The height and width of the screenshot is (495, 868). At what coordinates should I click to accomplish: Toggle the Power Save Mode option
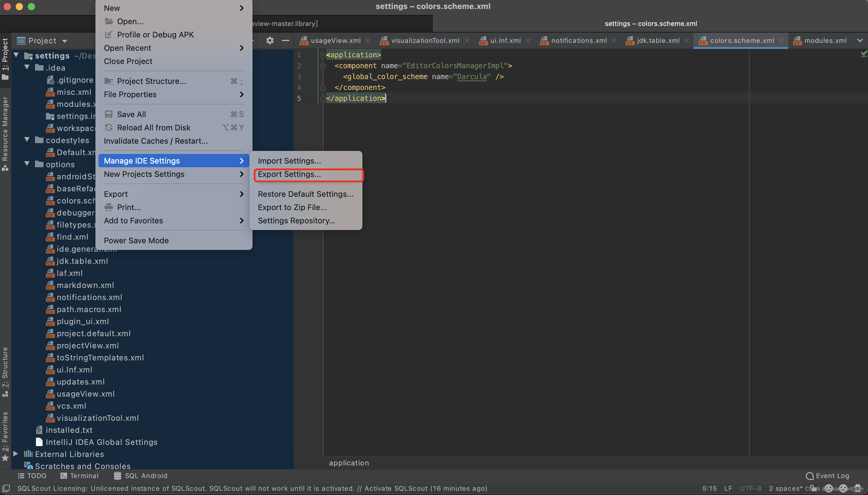(x=136, y=240)
